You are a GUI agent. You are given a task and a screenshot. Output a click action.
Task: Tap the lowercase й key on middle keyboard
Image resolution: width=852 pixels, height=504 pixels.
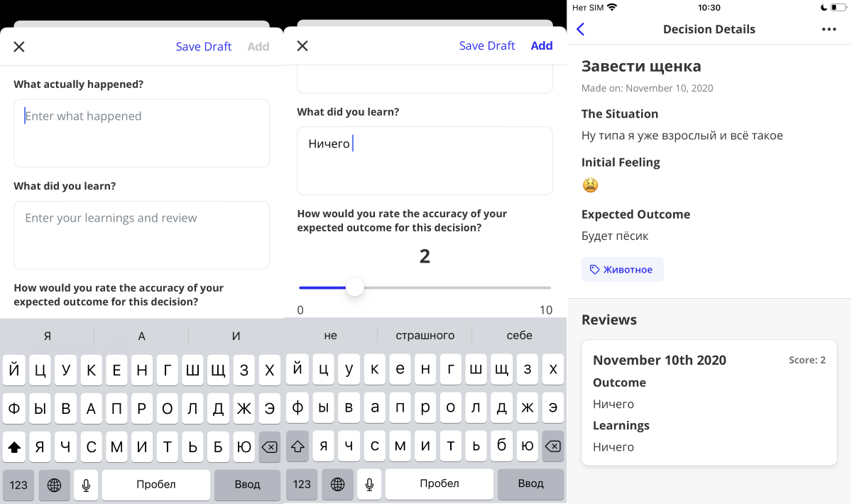(x=297, y=369)
